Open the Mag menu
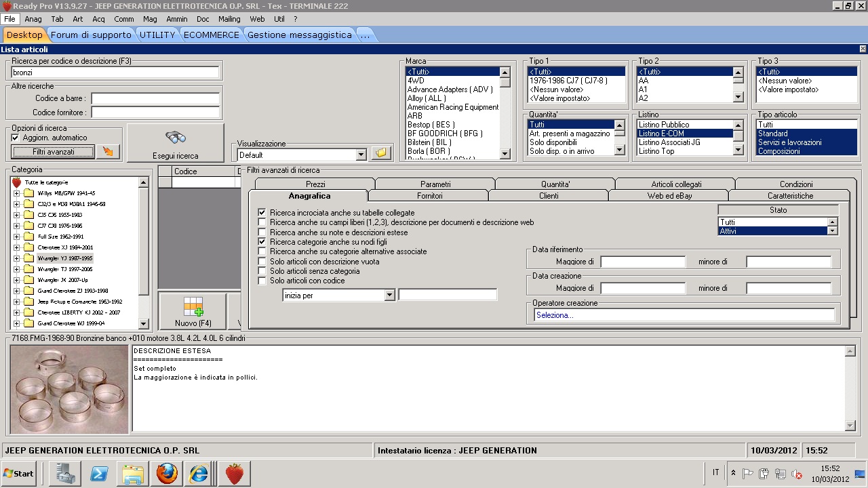The height and width of the screenshot is (488, 868). tap(150, 19)
